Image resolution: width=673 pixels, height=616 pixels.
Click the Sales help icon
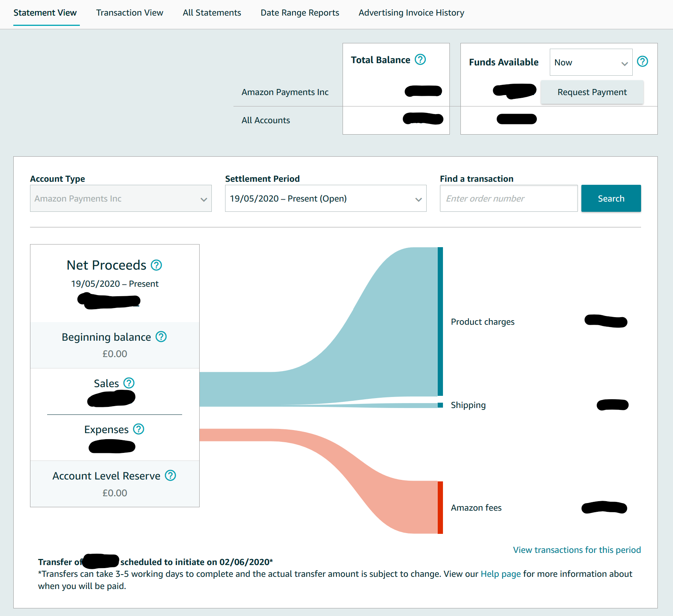(129, 383)
